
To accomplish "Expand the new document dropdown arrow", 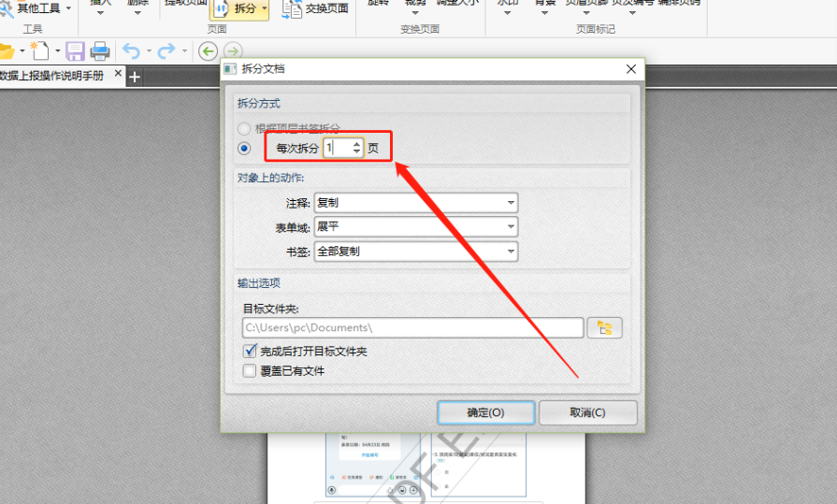I will (58, 51).
